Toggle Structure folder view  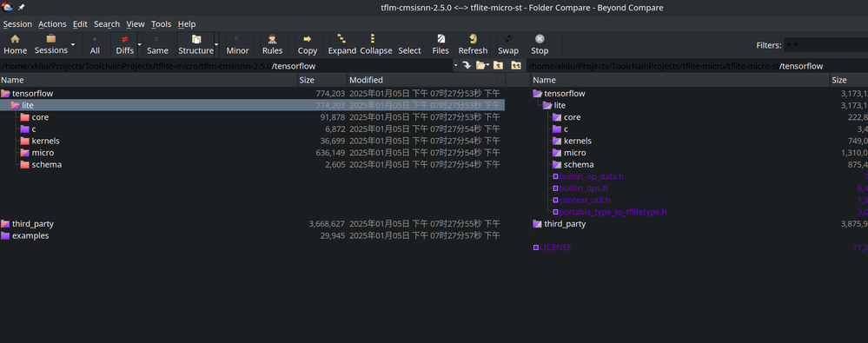tap(196, 44)
